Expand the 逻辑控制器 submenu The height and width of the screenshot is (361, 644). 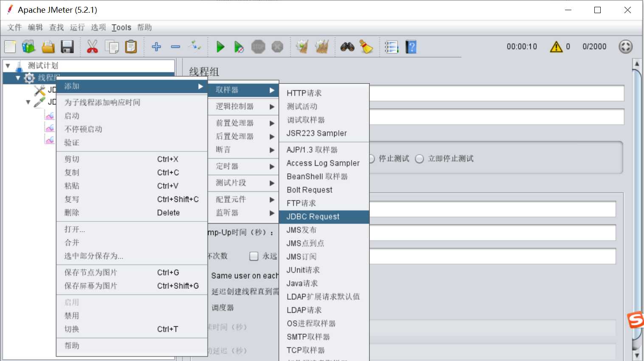[243, 106]
